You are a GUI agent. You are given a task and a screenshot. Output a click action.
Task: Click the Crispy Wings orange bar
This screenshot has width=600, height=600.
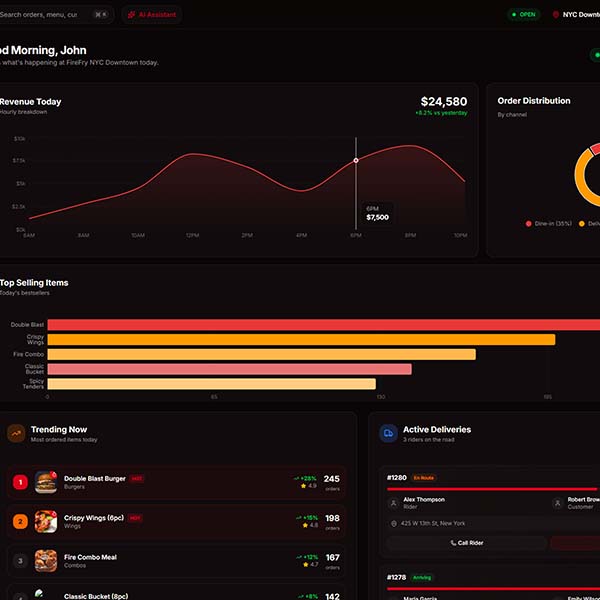click(x=301, y=339)
